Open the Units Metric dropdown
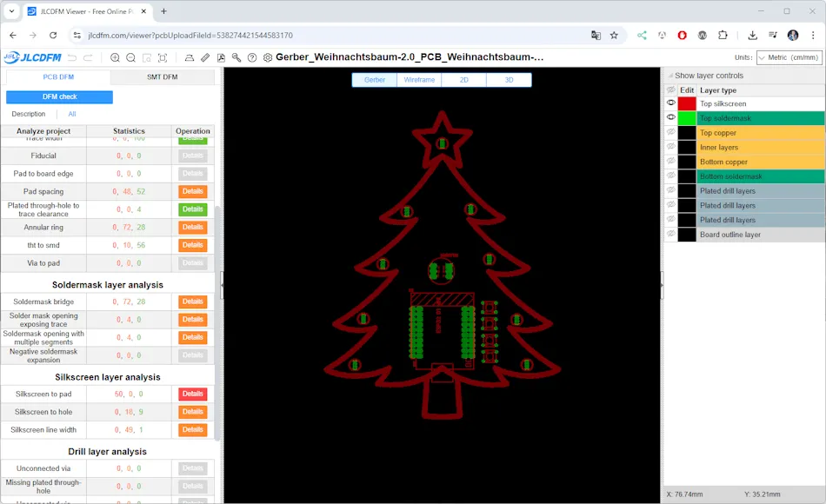This screenshot has width=826, height=504. (x=789, y=57)
